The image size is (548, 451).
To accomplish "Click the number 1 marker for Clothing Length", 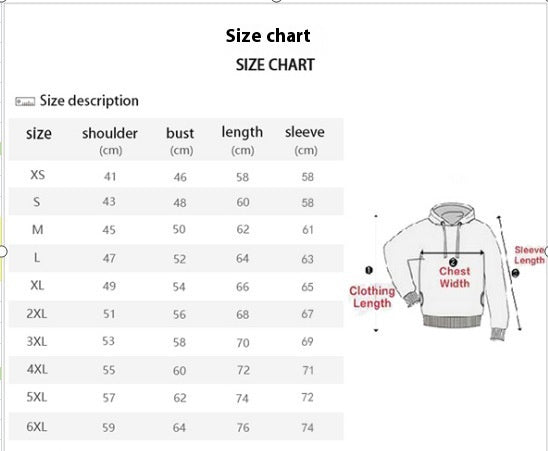I will 369,270.
